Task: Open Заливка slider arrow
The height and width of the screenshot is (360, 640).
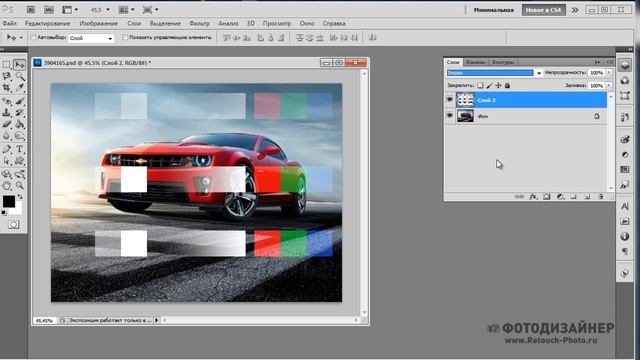Action: pyautogui.click(x=609, y=85)
